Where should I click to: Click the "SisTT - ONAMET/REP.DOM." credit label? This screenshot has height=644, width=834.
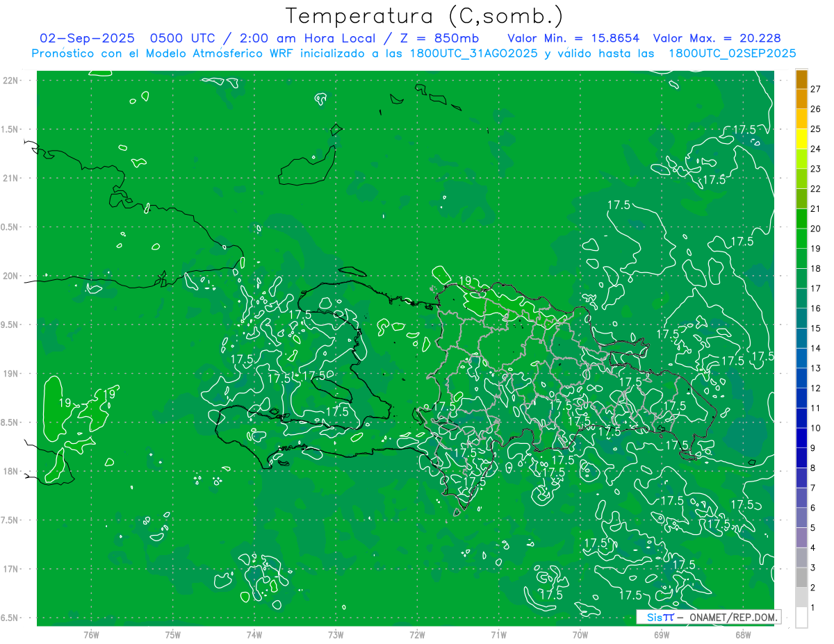(708, 617)
